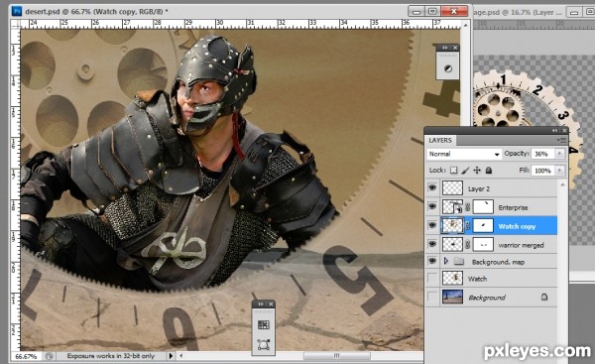Open the Normal blend mode dropdown
This screenshot has width=595, height=364.
(x=464, y=154)
